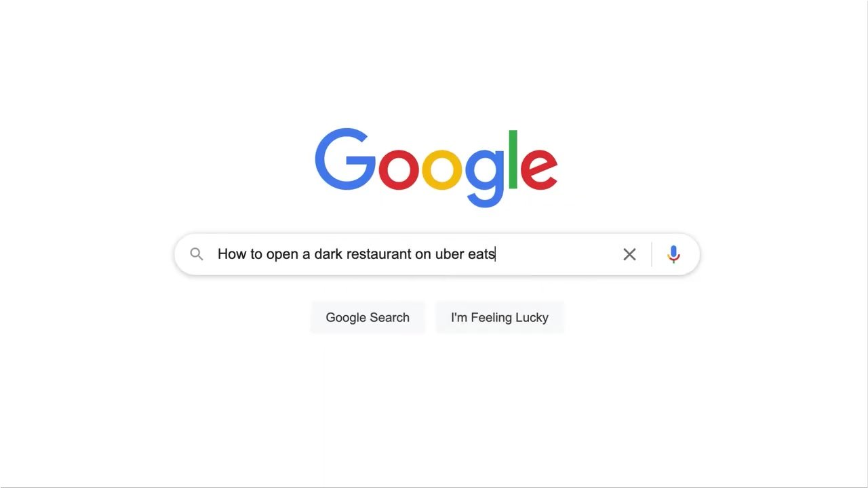This screenshot has width=868, height=488.
Task: Click the red letter e in the logo
Action: (x=538, y=169)
